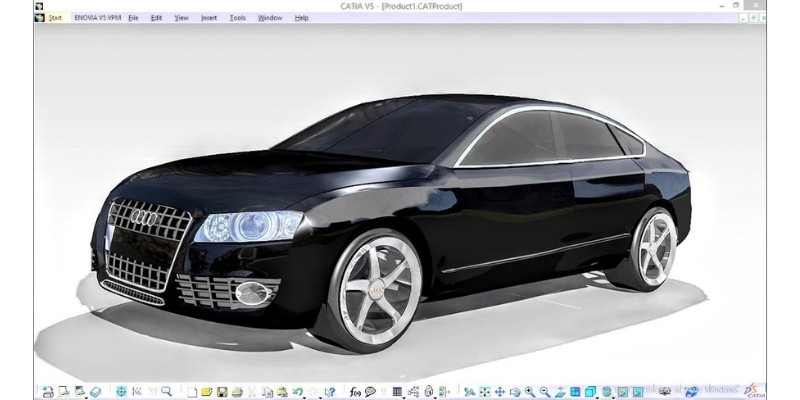Expand the padlock icon dropdown arrow
Screen dimensions: 800x400
pos(435,397)
